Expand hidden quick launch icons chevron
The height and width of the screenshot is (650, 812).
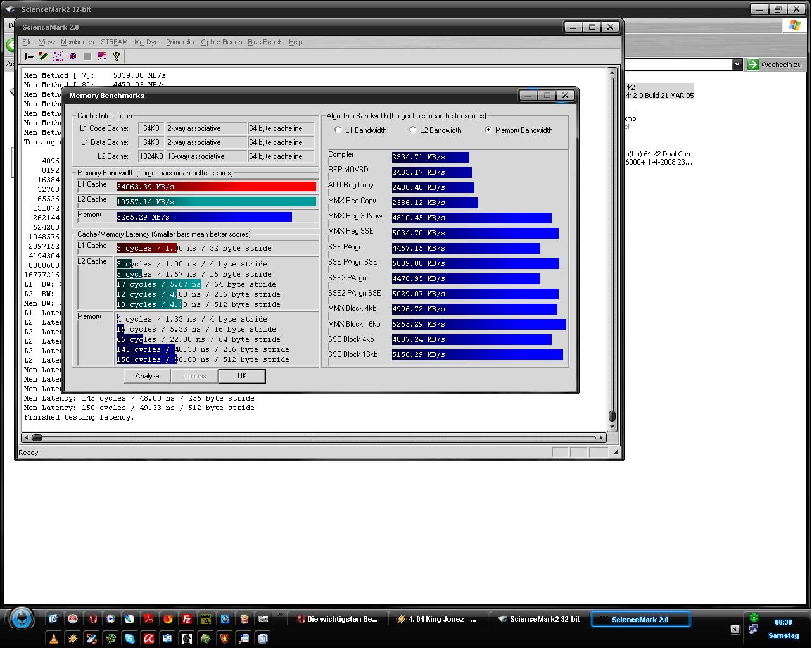pos(281,614)
